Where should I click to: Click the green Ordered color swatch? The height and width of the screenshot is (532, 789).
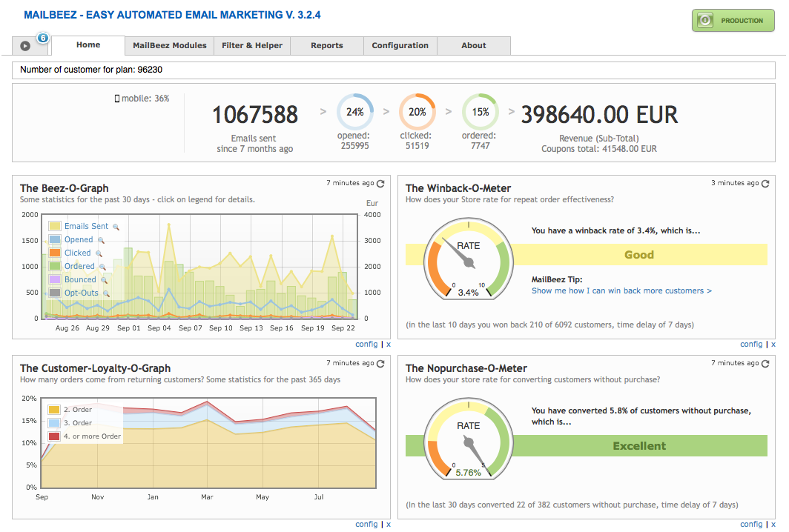[x=55, y=266]
